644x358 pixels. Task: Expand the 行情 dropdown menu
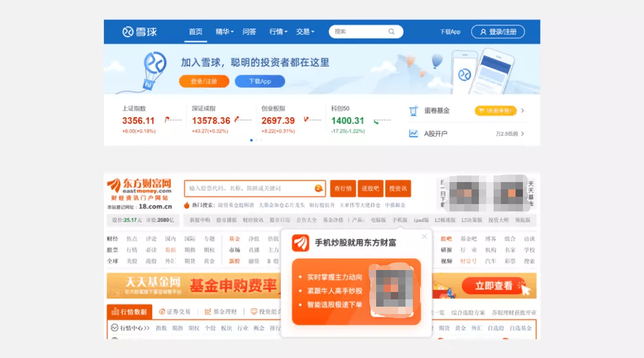[278, 32]
